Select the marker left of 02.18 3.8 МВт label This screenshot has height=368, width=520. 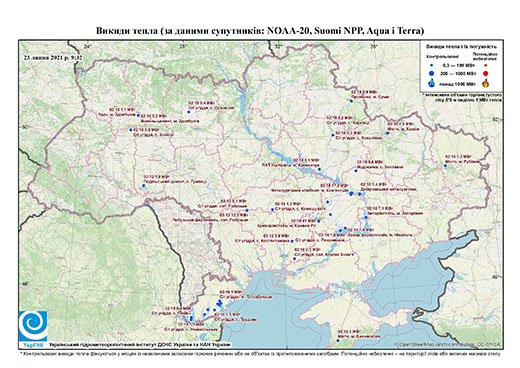pos(131,130)
